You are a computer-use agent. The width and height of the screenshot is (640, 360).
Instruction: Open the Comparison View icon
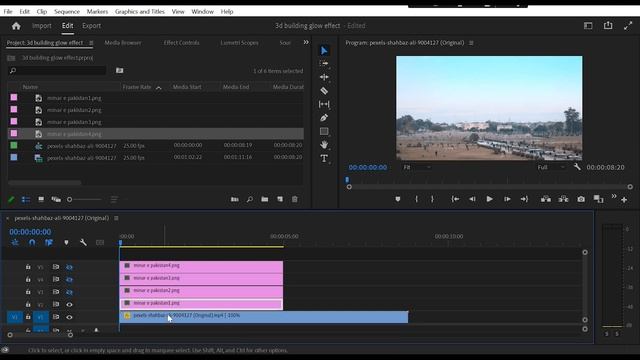pyautogui.click(x=598, y=199)
